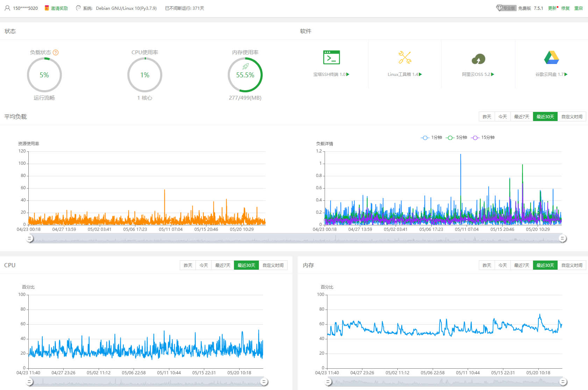Open the 阿里云OSS cloud icon
The image size is (588, 390).
478,58
